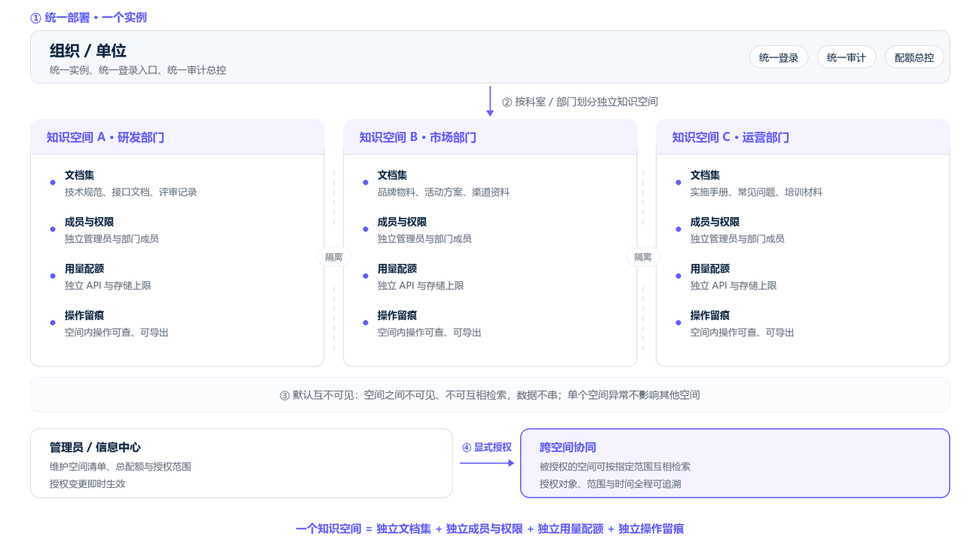Image resolution: width=980 pixels, height=558 pixels.
Task: Select 文档集 in 知识空间 A
Action: [79, 175]
